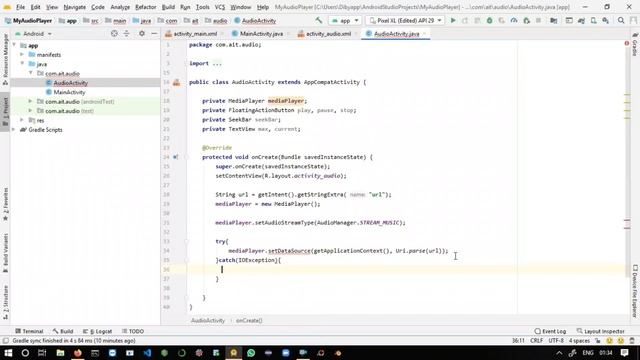Toggle the read-only lock icon in status bar
The width and height of the screenshot is (640, 360).
[598, 340]
